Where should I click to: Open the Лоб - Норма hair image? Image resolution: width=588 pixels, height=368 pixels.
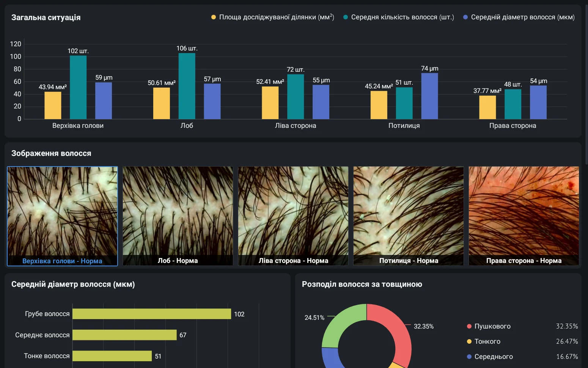coord(178,216)
